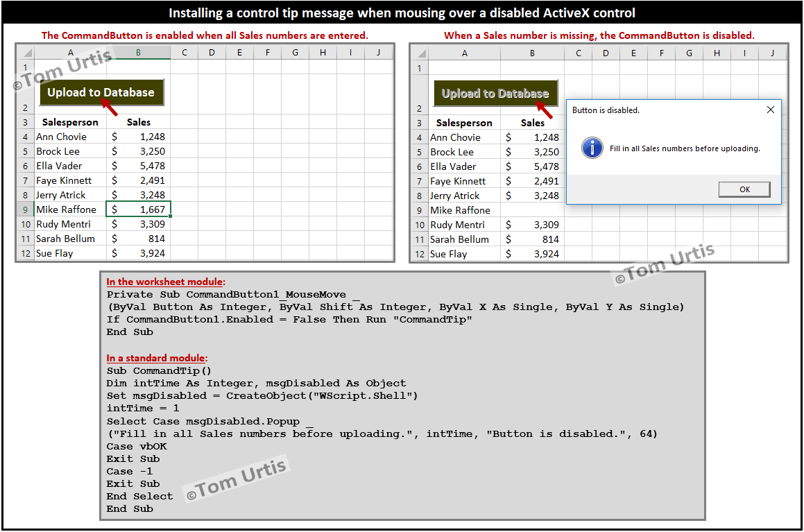Image resolution: width=804 pixels, height=532 pixels.
Task: Click the dialog message about Sales numbers
Action: [685, 148]
